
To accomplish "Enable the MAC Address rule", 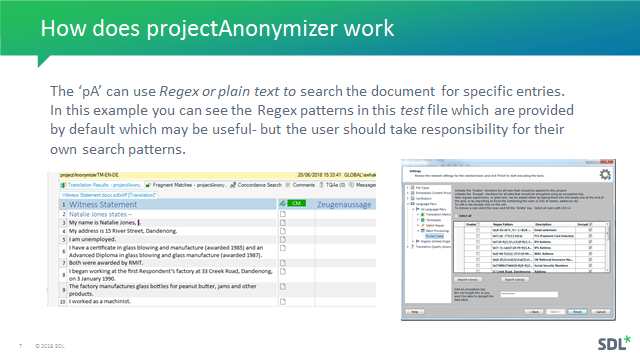I will (x=478, y=253).
